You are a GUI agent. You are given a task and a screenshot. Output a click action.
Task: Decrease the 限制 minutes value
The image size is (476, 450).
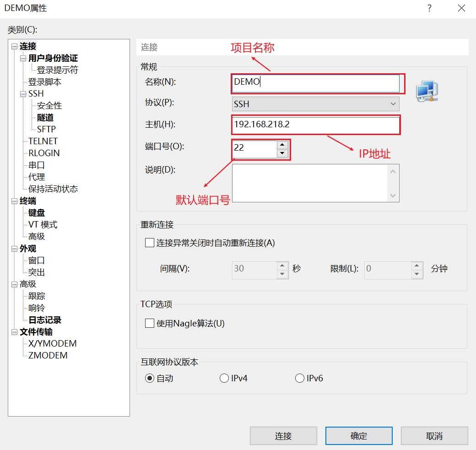(417, 274)
